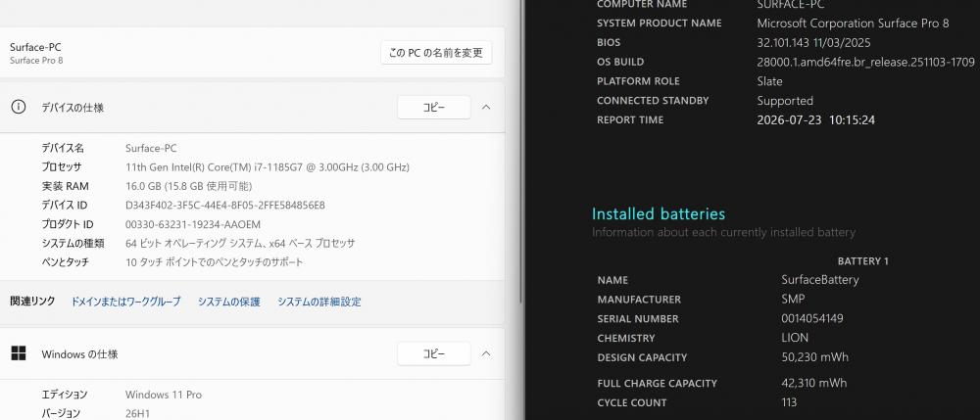The width and height of the screenshot is (980, 420).
Task: Click 'Information about each currently installed battery' subtitle
Action: click(x=724, y=232)
